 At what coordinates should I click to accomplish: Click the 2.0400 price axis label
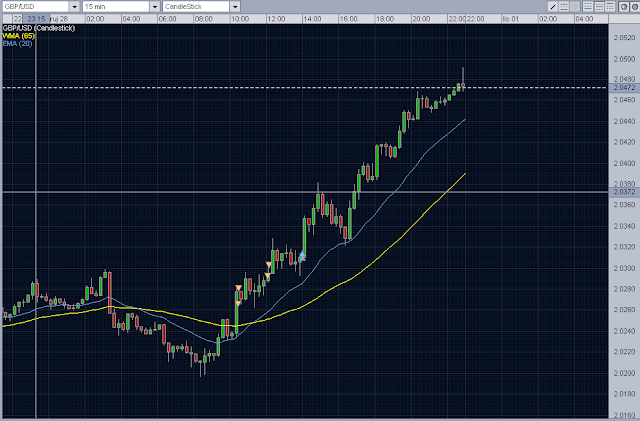624,163
